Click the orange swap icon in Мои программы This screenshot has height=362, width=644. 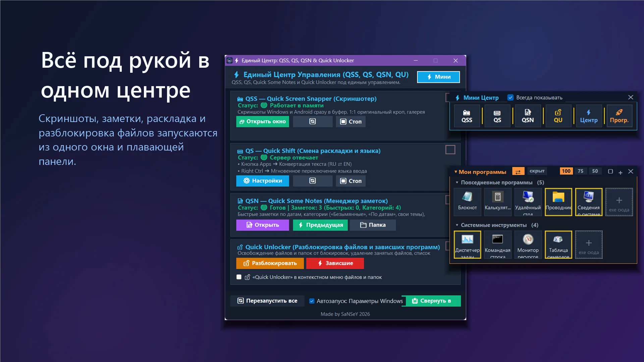[x=518, y=171]
